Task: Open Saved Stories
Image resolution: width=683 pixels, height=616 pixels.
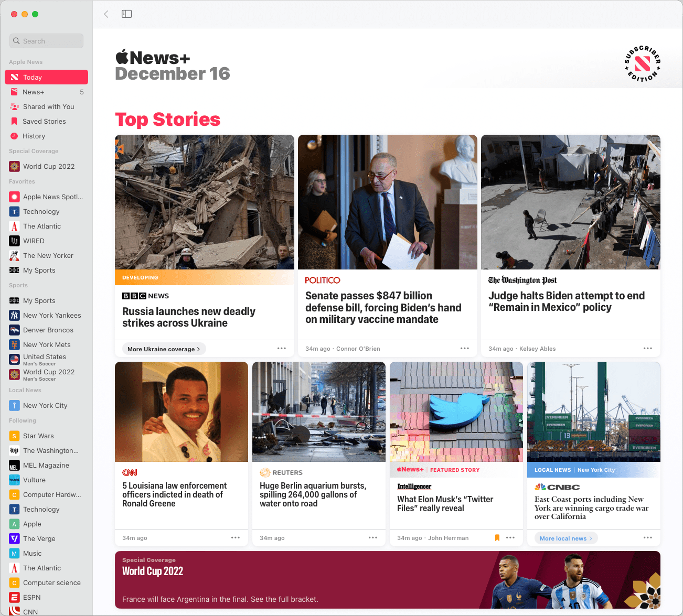Action: coord(46,121)
